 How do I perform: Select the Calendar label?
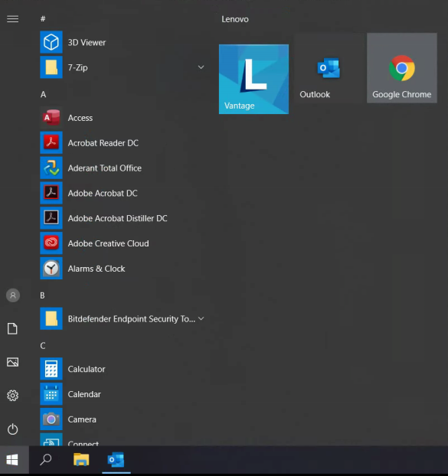click(84, 394)
